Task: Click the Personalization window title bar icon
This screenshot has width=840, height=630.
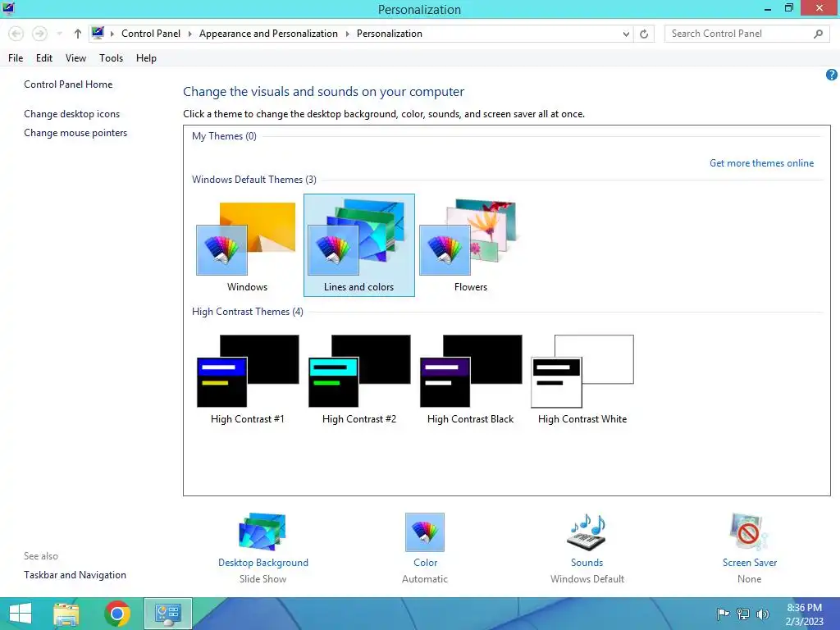Action: point(8,8)
